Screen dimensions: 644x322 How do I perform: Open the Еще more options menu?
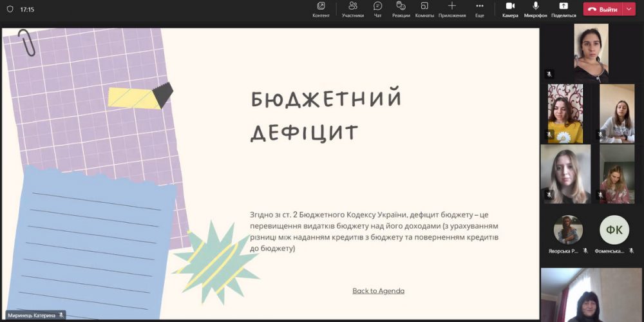(480, 9)
